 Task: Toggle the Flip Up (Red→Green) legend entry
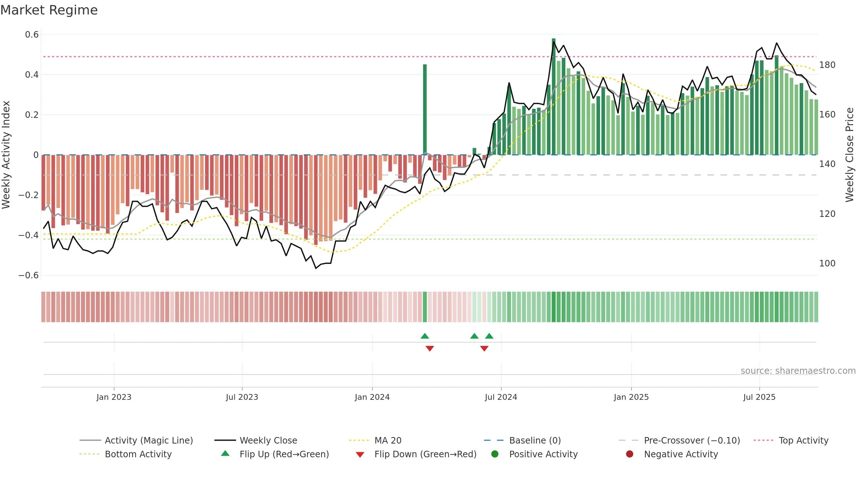coord(275,454)
